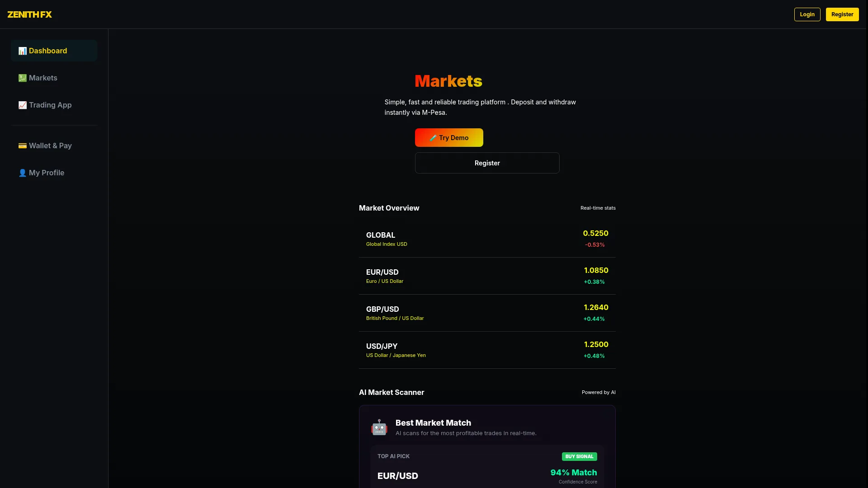This screenshot has height=488, width=868.
Task: Click the British Pound / US Dollar subtitle
Action: click(395, 319)
